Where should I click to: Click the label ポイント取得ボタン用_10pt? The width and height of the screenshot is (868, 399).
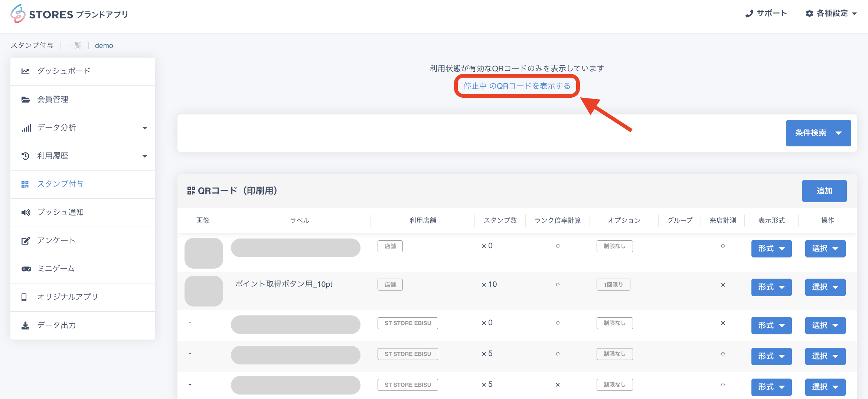[x=284, y=284]
